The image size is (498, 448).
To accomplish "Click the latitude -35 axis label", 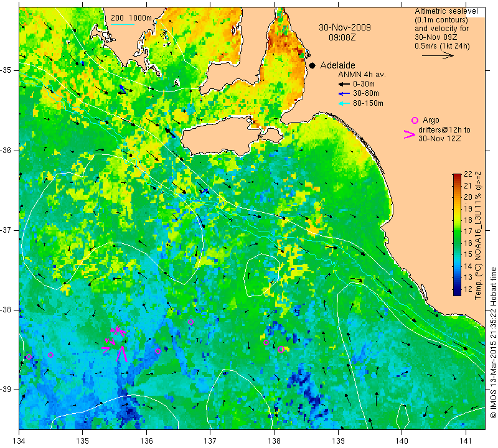I will 6,70.
